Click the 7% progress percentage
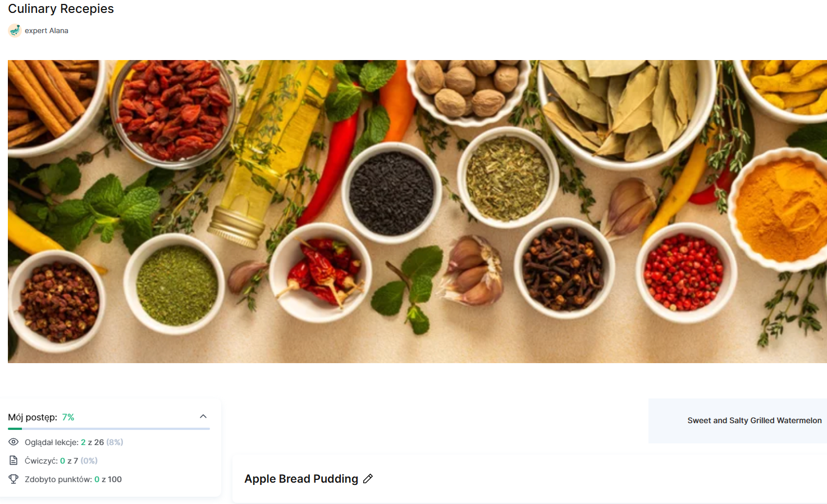 click(x=68, y=417)
